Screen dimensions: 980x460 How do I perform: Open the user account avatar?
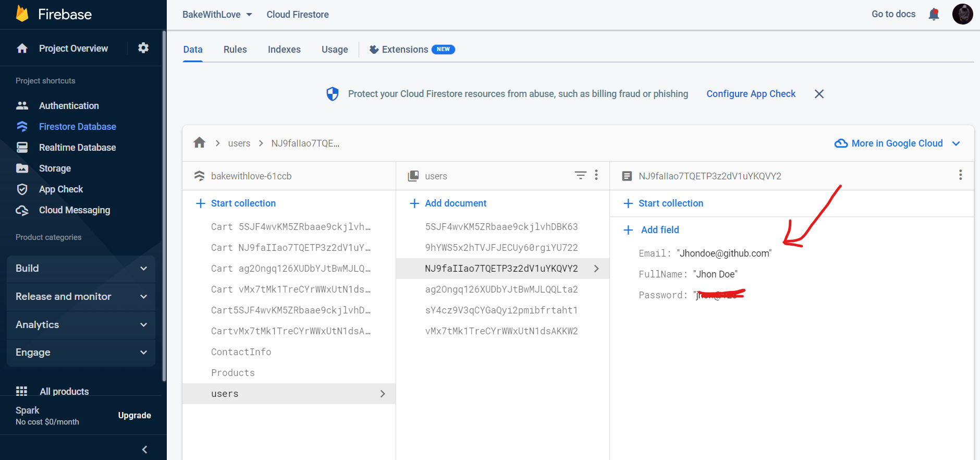click(x=962, y=14)
